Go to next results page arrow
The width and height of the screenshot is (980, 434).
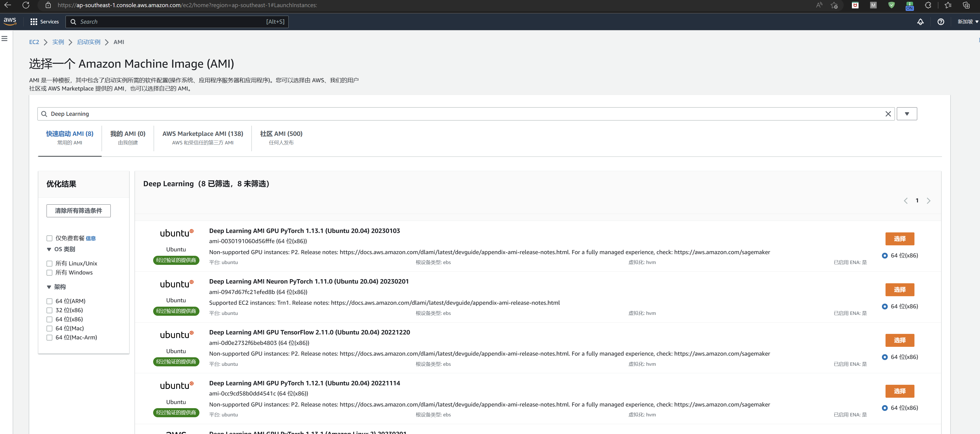[x=928, y=201]
